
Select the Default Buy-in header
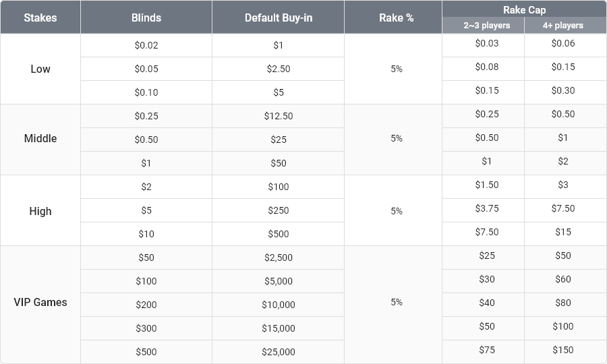[x=279, y=18]
